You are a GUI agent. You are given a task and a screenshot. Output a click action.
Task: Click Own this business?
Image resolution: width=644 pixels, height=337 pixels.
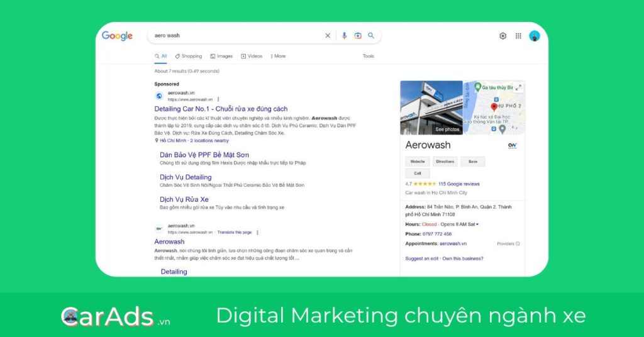coord(463,258)
